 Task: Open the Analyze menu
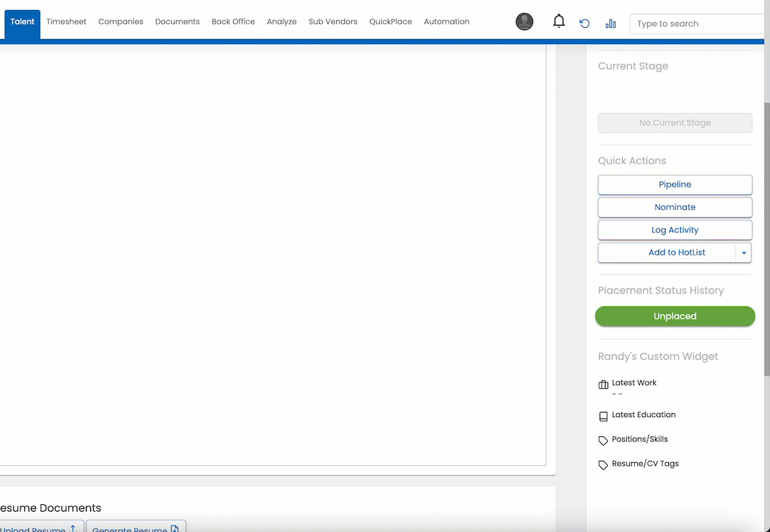tap(282, 22)
